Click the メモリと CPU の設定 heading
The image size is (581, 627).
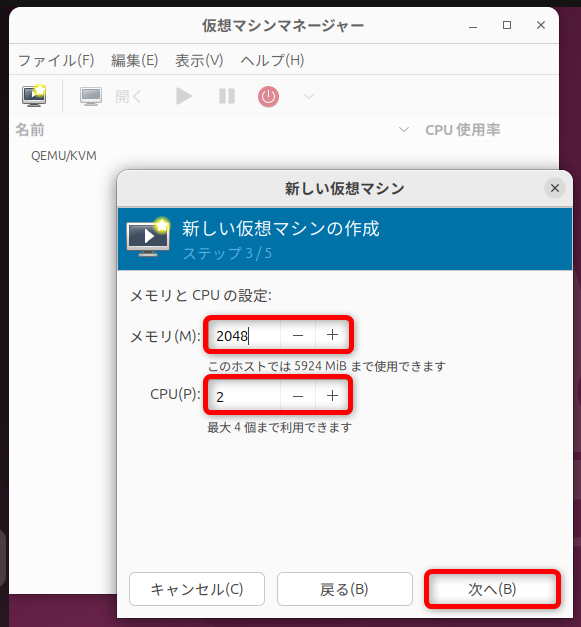pos(201,296)
